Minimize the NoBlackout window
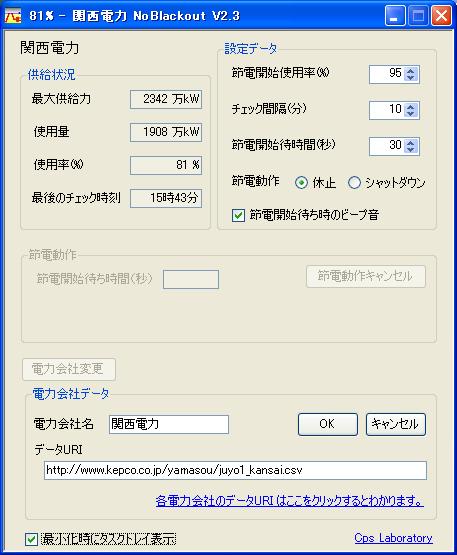This screenshot has width=457, height=555. (x=395, y=16)
